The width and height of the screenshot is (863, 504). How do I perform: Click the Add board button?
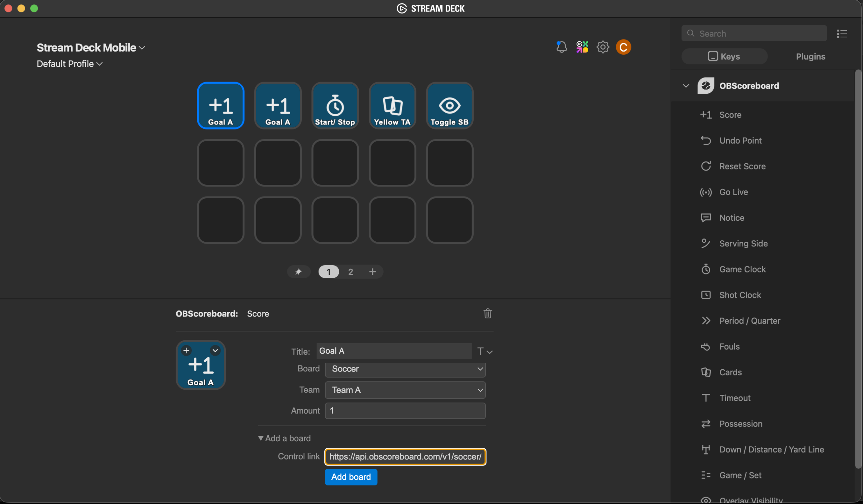(351, 477)
